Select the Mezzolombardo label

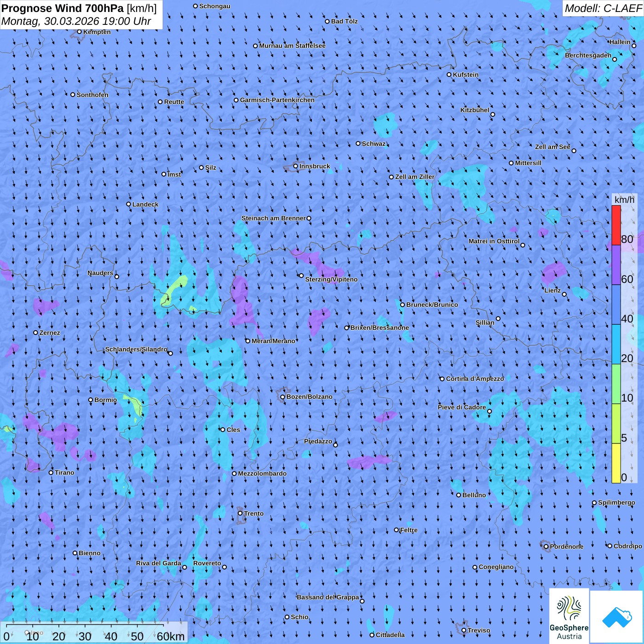(262, 473)
